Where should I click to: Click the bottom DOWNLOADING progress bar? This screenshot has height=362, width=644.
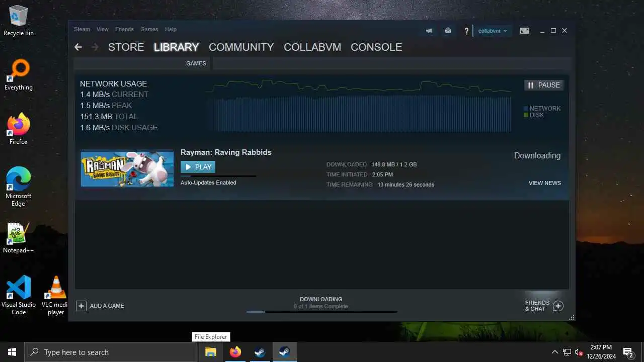coord(321,312)
